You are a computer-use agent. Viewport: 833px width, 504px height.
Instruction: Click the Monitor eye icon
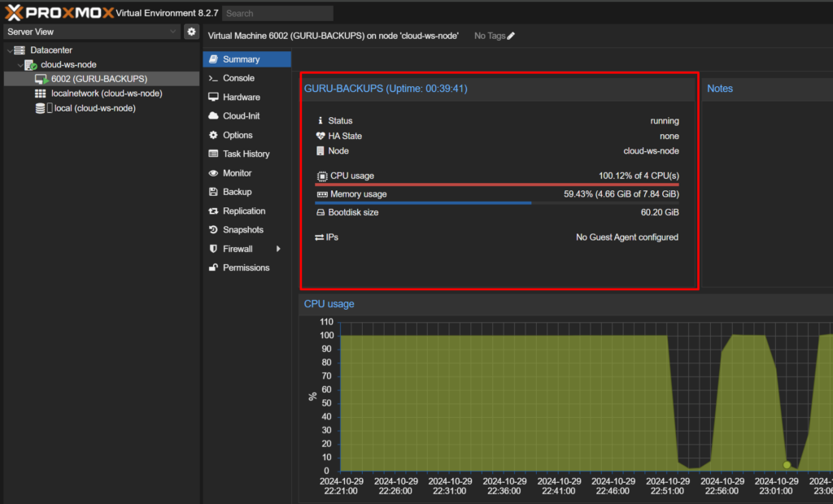pyautogui.click(x=214, y=173)
